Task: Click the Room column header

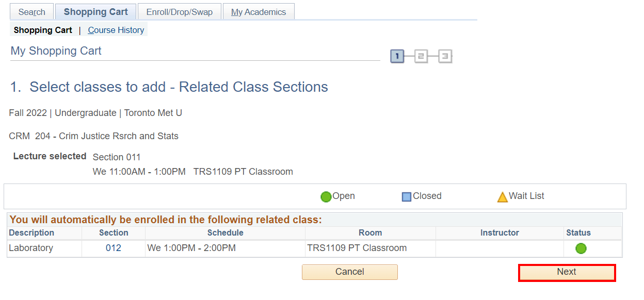Action: [370, 233]
